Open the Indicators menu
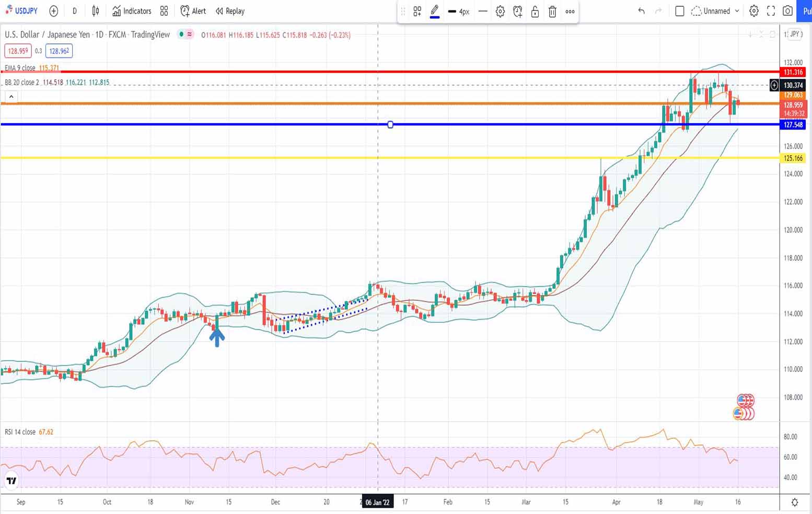The image size is (812, 514). point(132,11)
